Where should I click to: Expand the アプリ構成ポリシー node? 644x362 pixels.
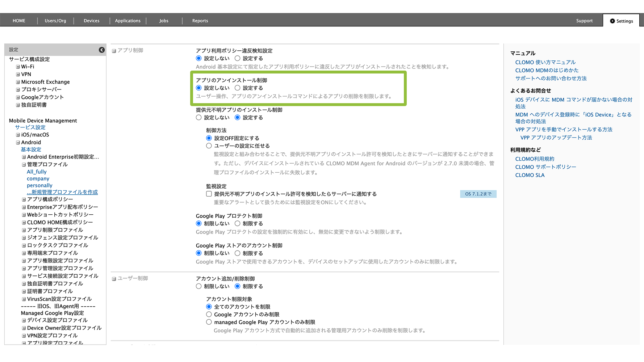click(24, 199)
